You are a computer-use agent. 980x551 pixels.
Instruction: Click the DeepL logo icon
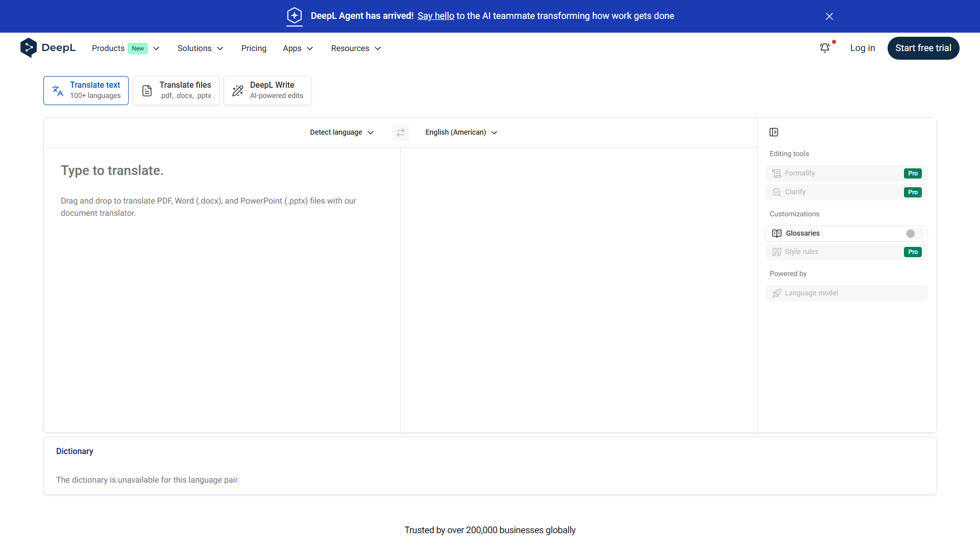coord(29,48)
